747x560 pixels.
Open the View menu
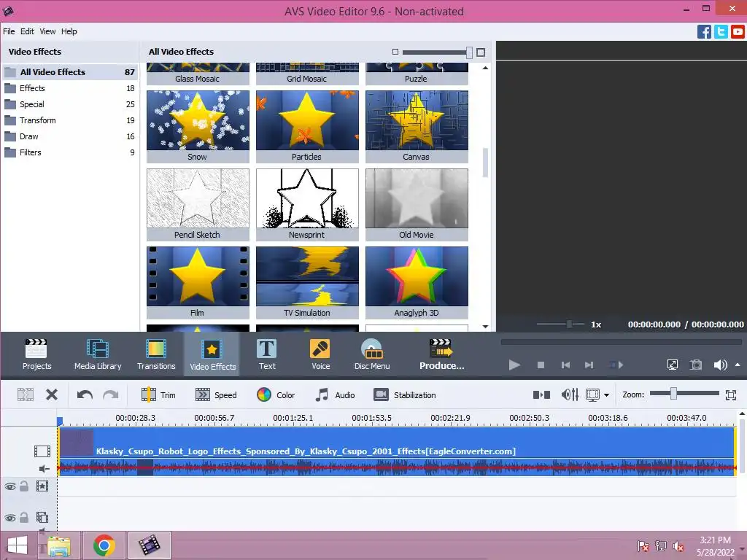(47, 31)
